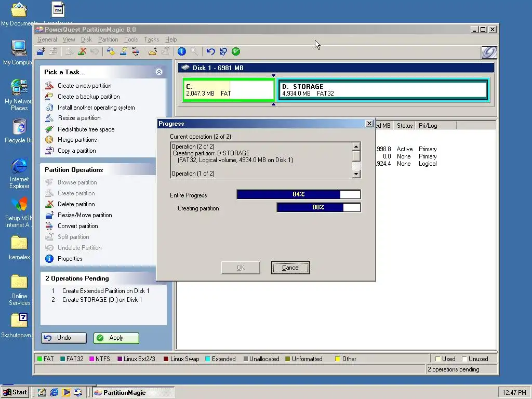Screen dimensions: 532x399
Task: Open the Partition menu
Action: pos(108,39)
